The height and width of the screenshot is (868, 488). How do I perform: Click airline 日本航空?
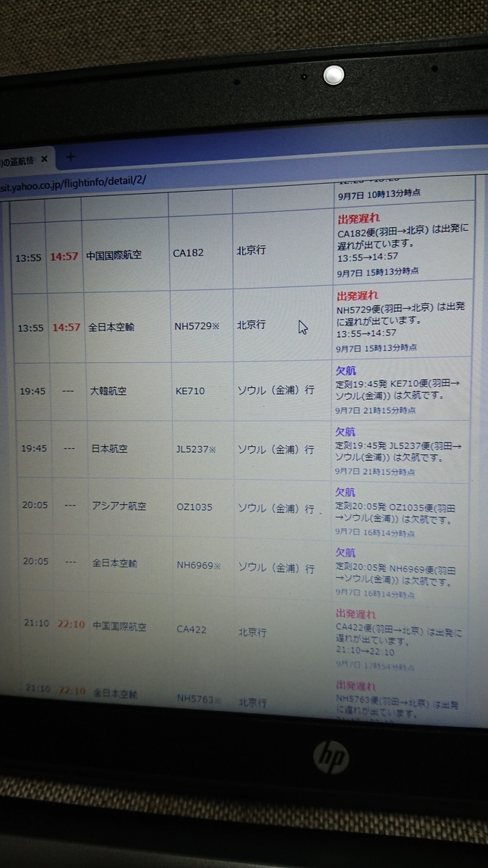point(109,448)
